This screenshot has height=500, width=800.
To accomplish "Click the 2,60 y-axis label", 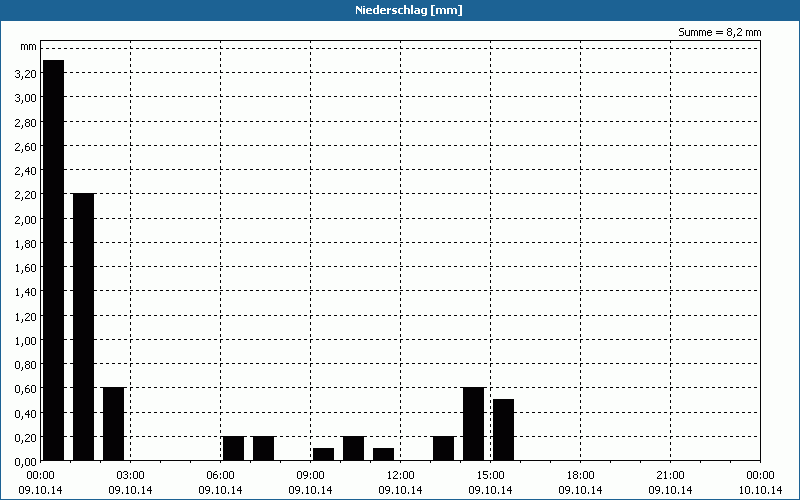I will (26, 146).
